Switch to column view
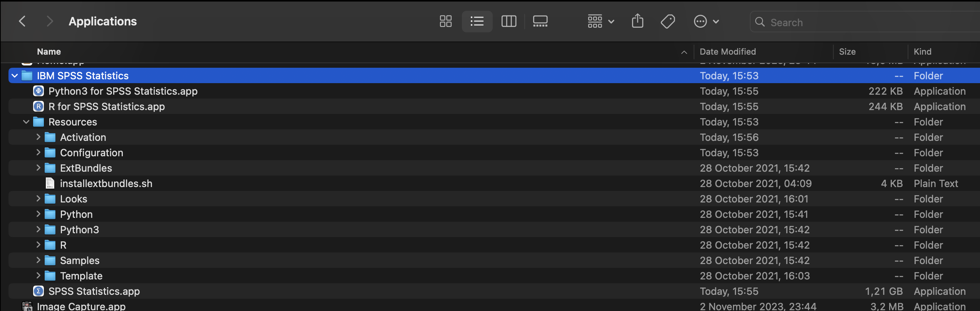The height and width of the screenshot is (311, 980). [508, 21]
